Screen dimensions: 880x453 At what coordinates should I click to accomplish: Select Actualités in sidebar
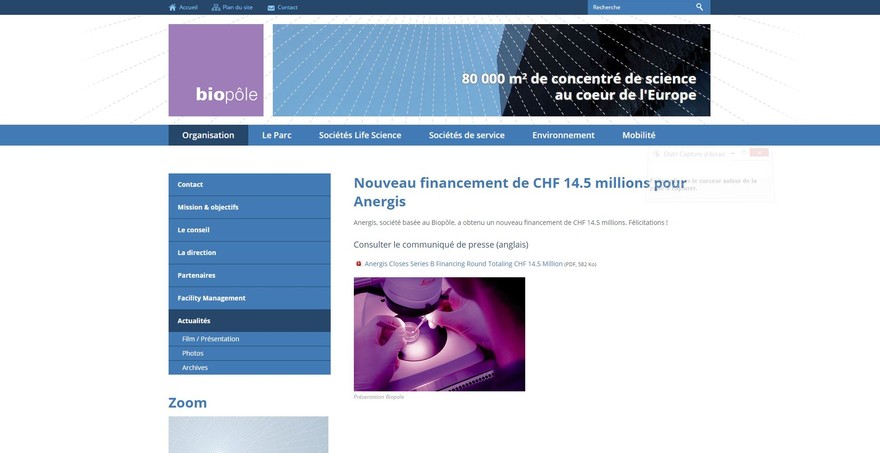pyautogui.click(x=250, y=321)
